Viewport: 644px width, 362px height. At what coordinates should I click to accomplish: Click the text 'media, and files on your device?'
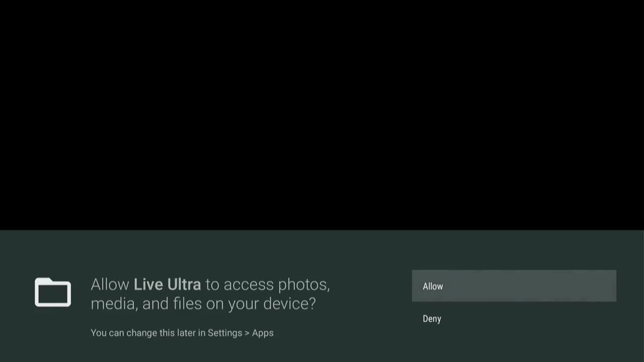coord(203,304)
